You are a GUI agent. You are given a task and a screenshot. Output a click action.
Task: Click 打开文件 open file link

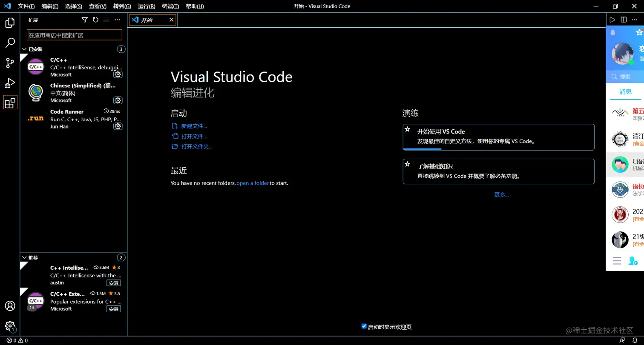[194, 136]
